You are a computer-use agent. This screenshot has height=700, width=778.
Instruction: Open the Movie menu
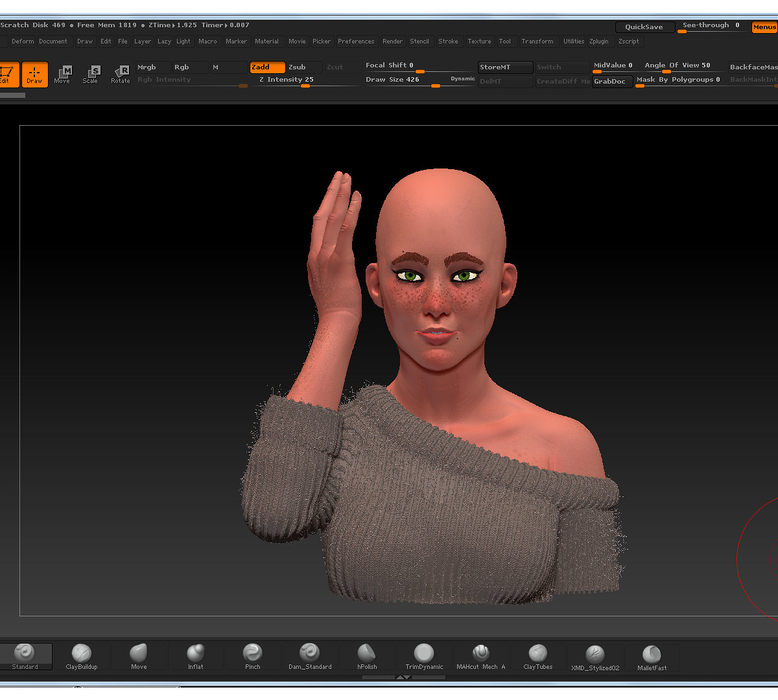click(x=298, y=41)
